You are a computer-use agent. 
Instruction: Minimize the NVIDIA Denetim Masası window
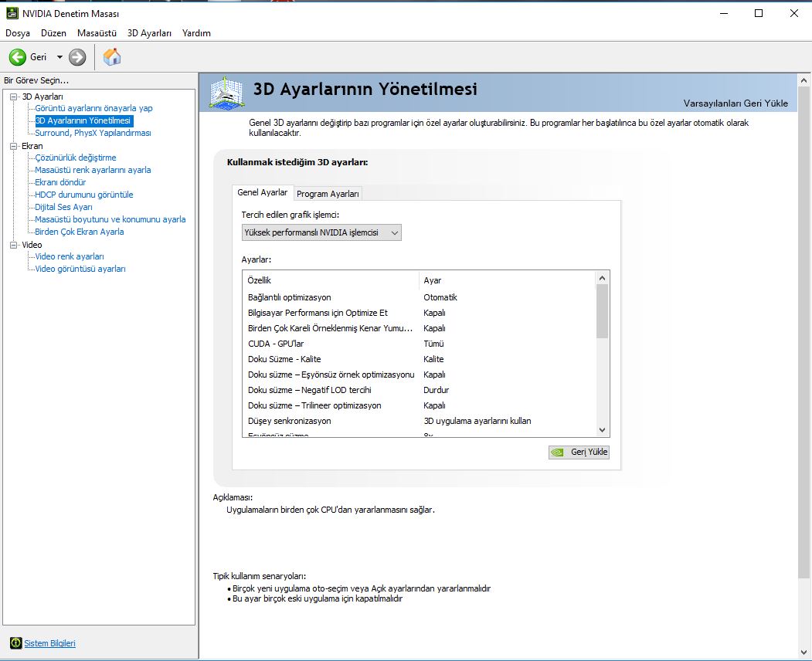[x=724, y=13]
